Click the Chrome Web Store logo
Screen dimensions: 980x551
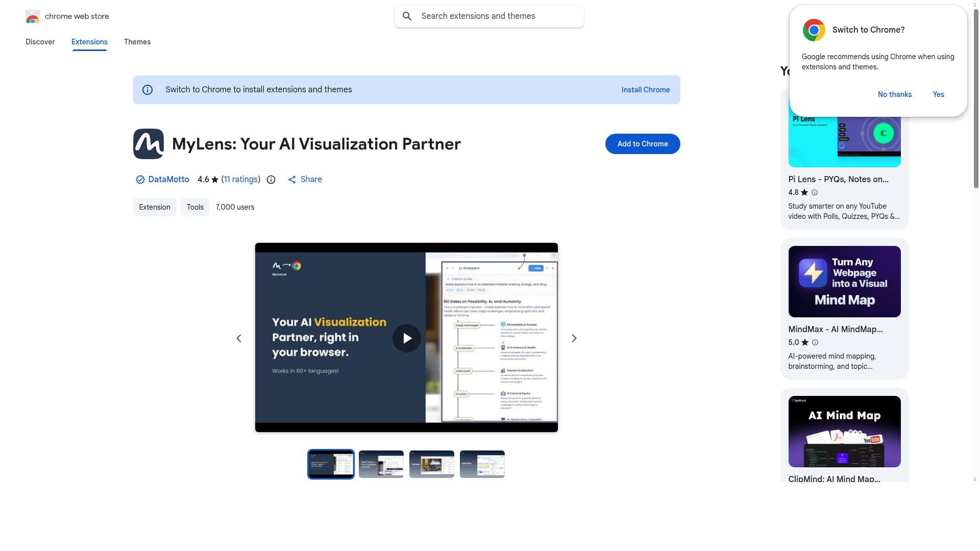33,16
